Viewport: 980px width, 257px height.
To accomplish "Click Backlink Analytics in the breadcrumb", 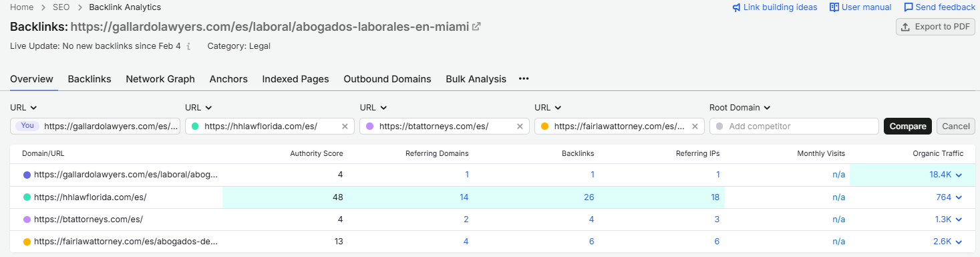I will [x=125, y=7].
